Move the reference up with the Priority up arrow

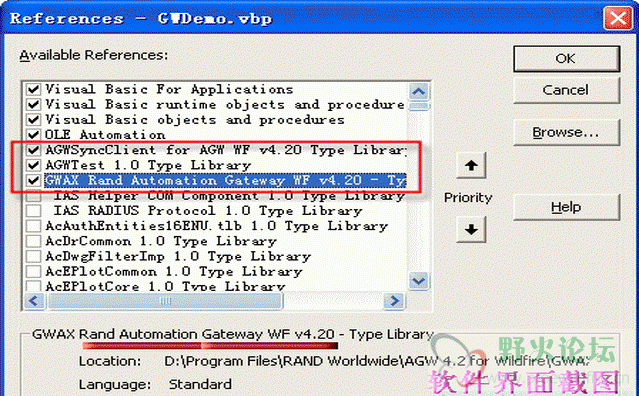coord(472,165)
